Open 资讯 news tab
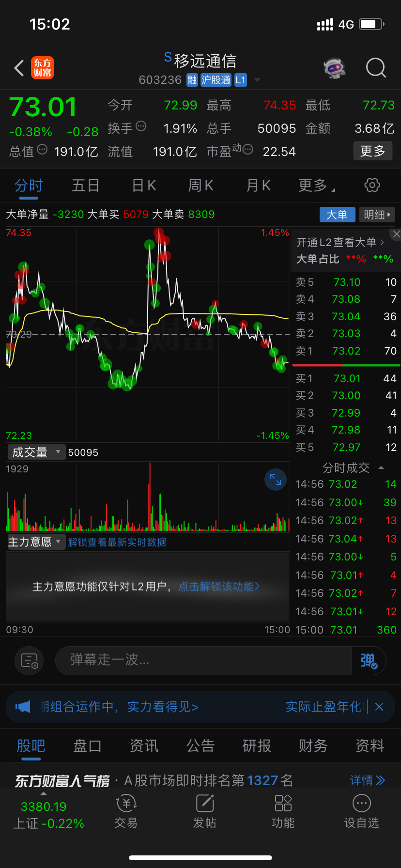 144,746
